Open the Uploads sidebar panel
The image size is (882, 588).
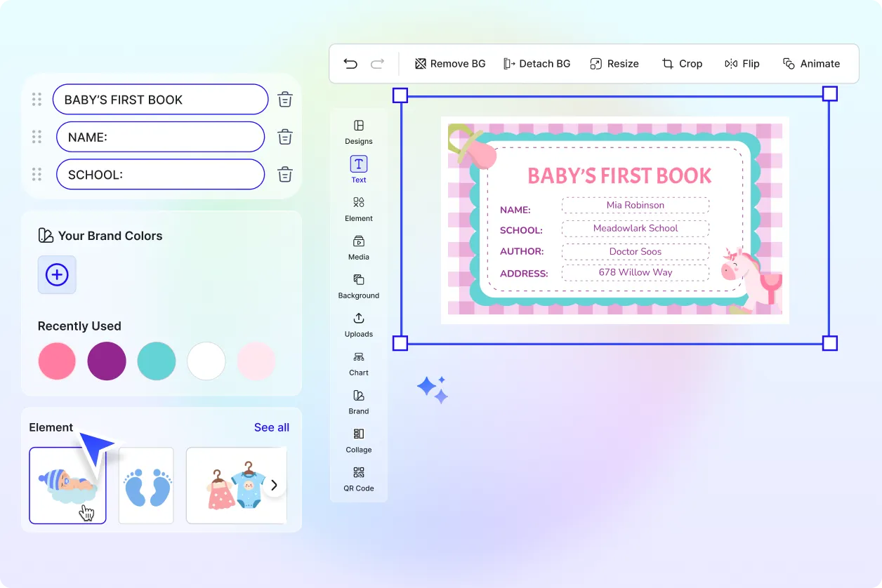tap(359, 325)
